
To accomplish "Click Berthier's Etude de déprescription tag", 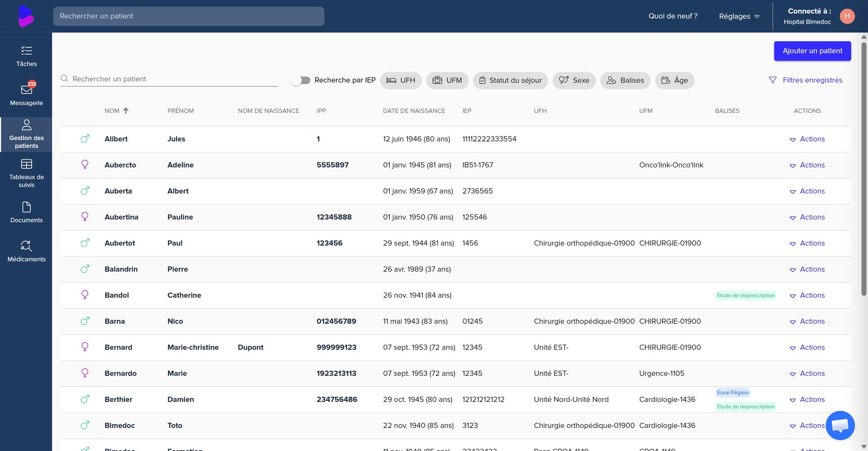I will click(x=746, y=407).
